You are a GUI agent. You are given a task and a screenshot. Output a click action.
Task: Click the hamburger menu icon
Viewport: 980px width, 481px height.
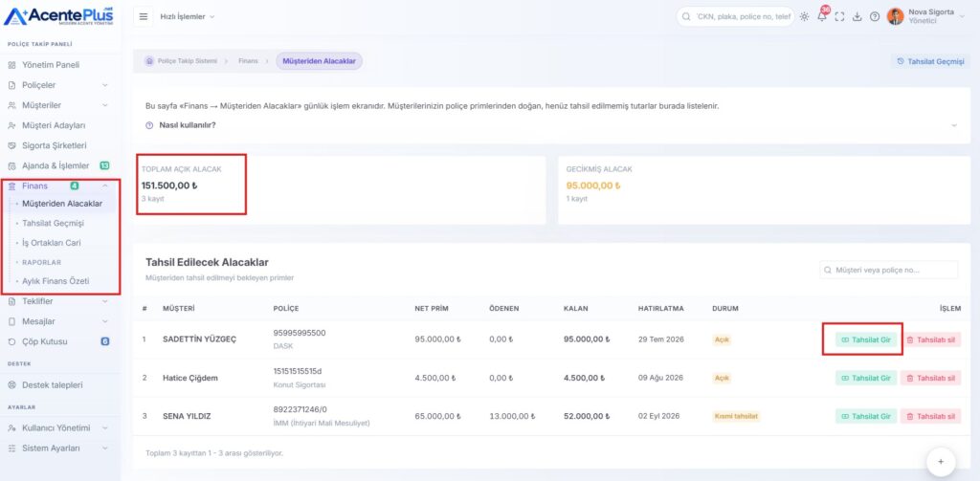click(x=144, y=17)
